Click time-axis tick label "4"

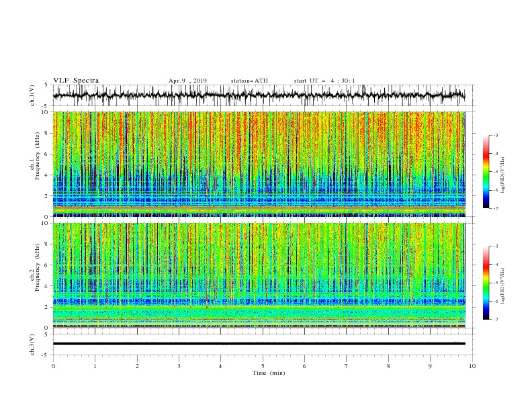pyautogui.click(x=220, y=366)
